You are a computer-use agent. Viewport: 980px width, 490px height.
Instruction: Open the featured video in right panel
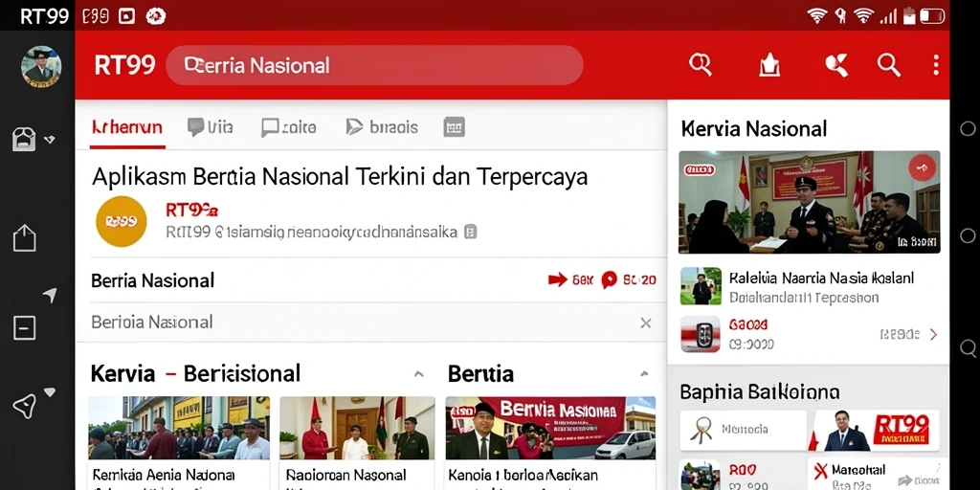point(810,202)
